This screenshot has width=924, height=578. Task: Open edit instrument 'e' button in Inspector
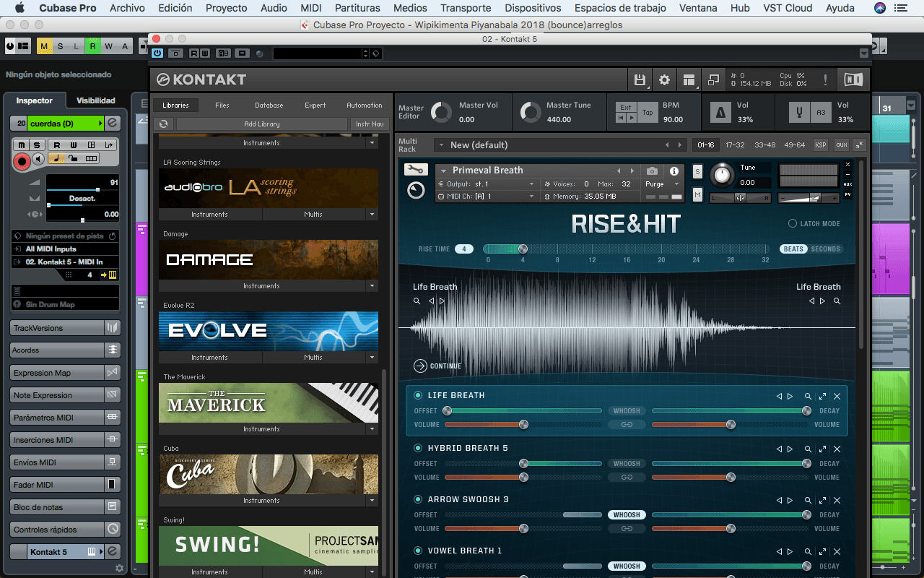(112, 124)
